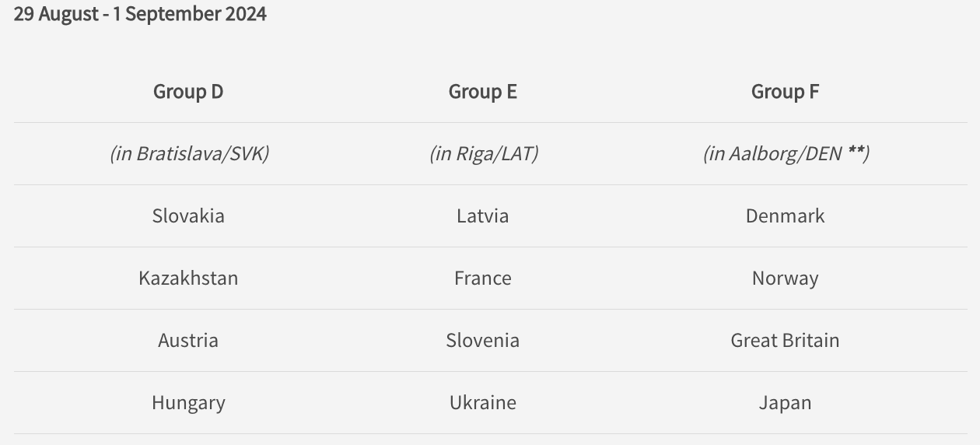Click Kazakhstan in Group D

coord(188,278)
